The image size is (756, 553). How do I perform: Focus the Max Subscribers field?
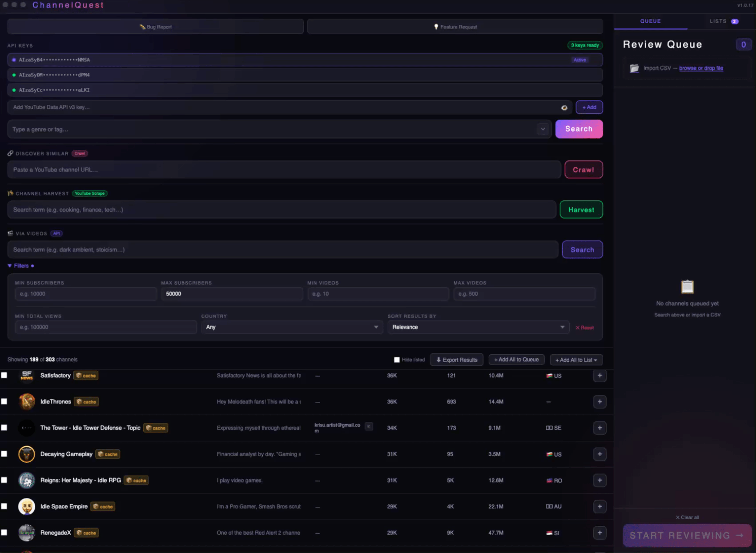tap(232, 294)
